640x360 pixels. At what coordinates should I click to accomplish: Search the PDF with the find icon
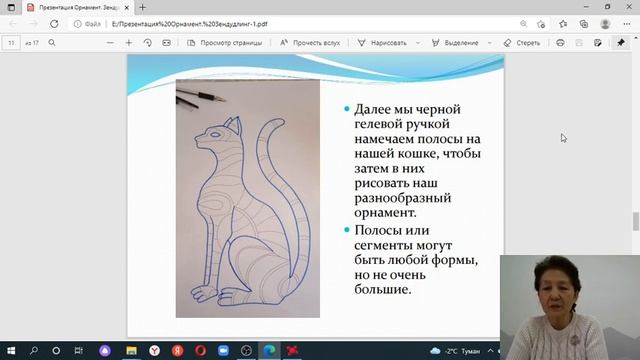52,42
